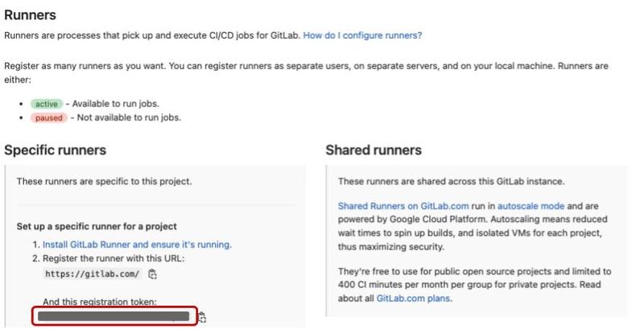The width and height of the screenshot is (644, 329).
Task: Click the 'Shared runners' heading
Action: coord(374,150)
